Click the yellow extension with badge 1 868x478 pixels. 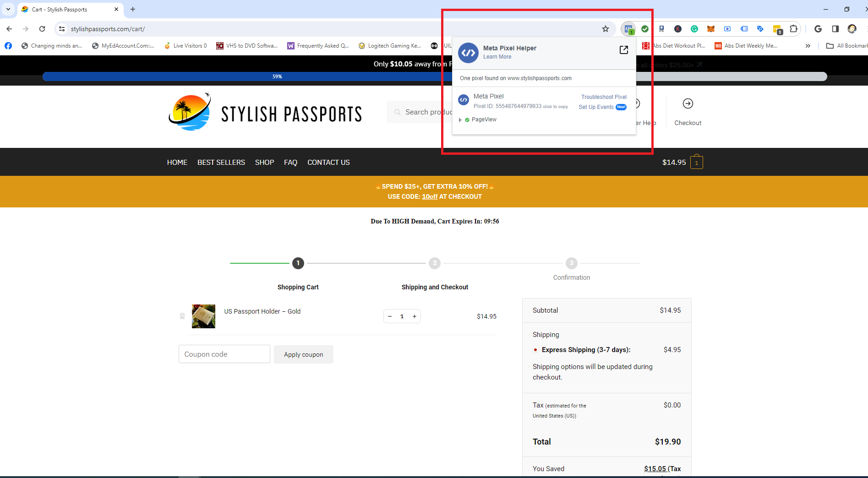[x=777, y=29]
